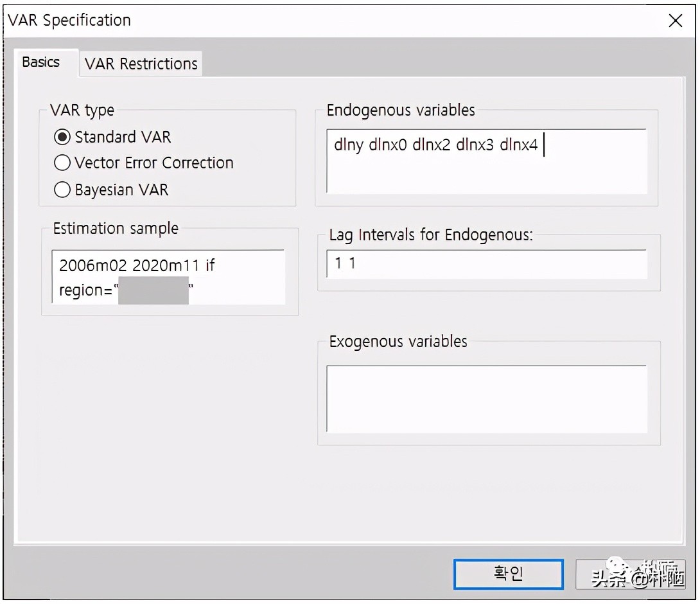Click the empty Exogenous variables box
This screenshot has height=604, width=700.
click(x=486, y=398)
